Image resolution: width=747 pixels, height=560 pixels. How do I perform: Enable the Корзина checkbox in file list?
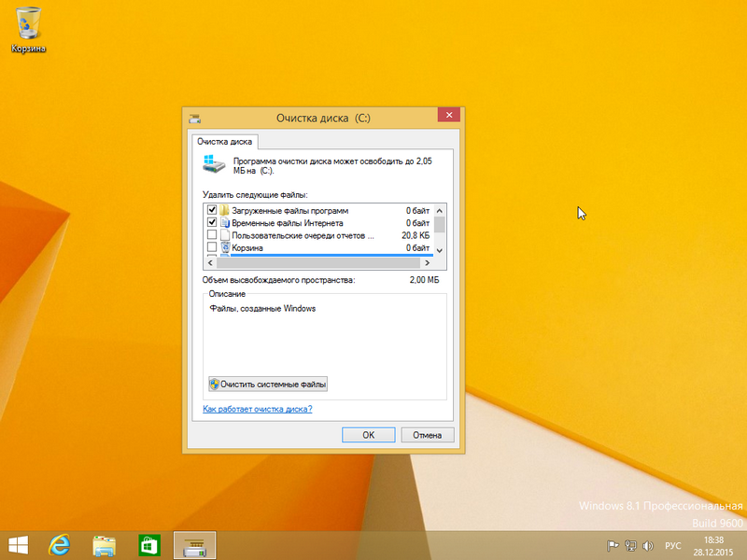[x=212, y=248]
